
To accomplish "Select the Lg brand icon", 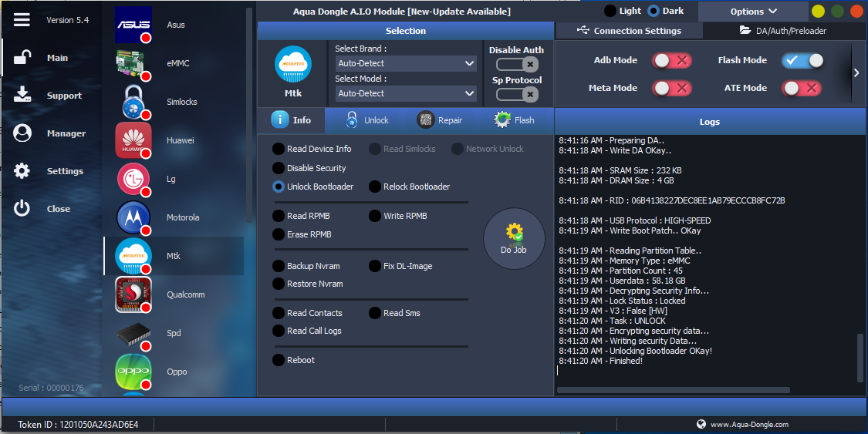I will pos(133,179).
